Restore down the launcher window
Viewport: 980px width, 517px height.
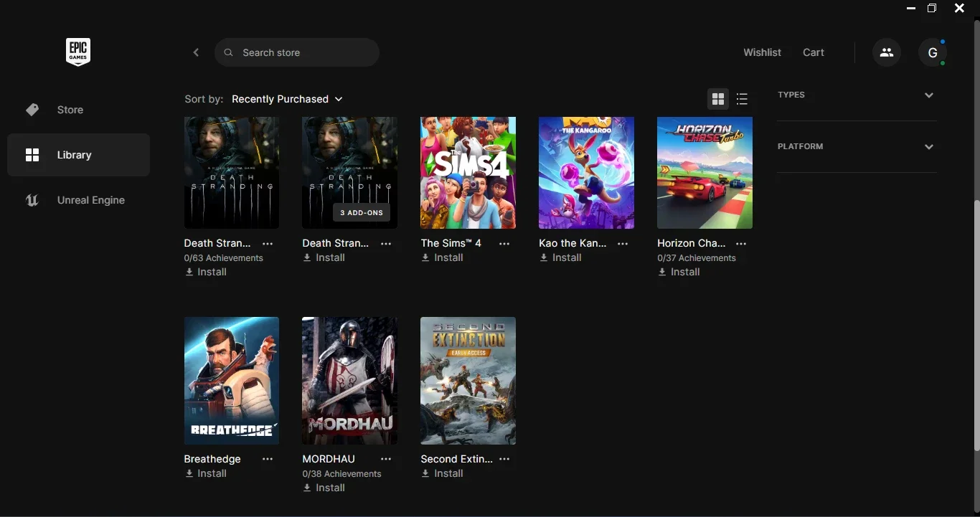(932, 9)
